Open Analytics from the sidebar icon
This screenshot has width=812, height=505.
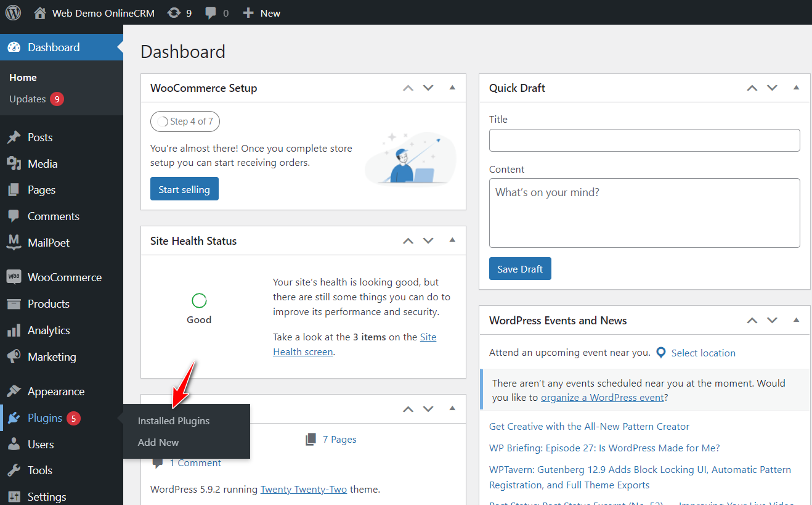pyautogui.click(x=14, y=331)
